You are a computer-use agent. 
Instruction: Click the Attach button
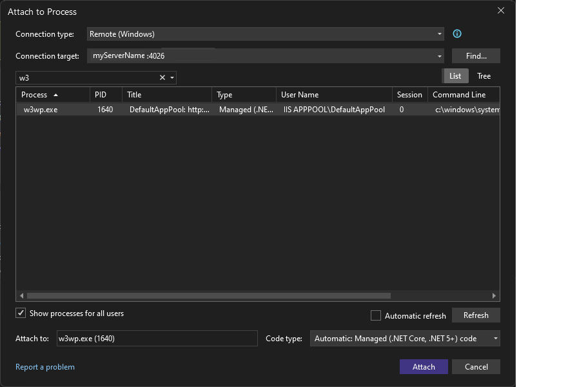(424, 366)
